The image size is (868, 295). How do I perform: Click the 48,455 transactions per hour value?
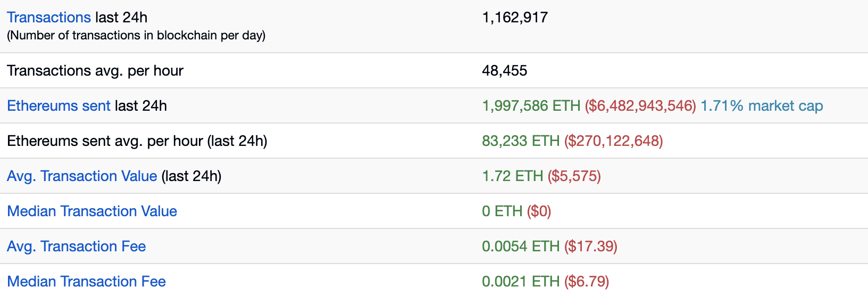504,71
